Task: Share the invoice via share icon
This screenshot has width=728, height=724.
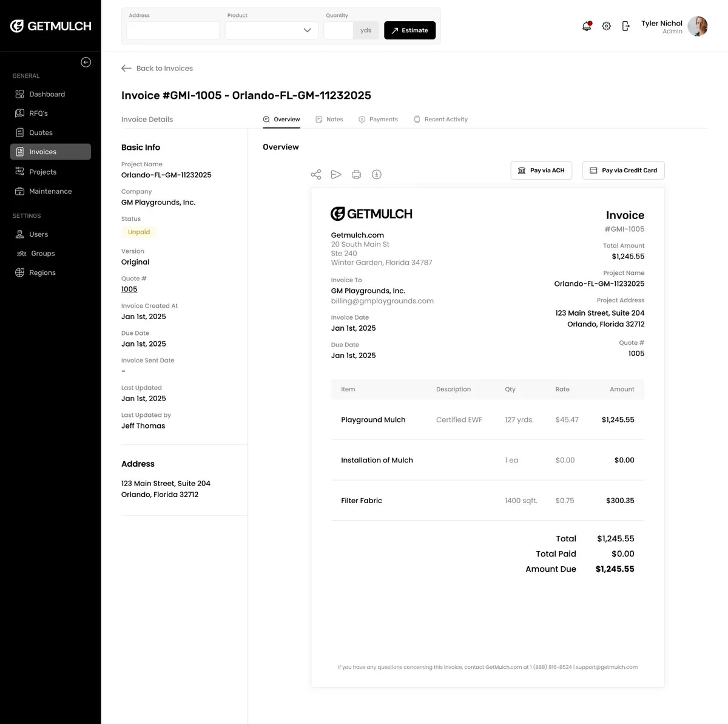Action: coord(316,175)
